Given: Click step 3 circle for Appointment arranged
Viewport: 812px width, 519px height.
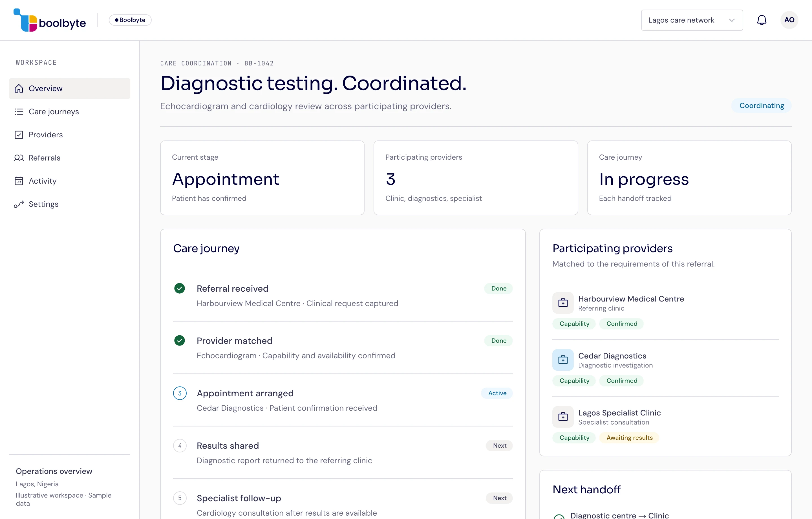Looking at the screenshot, I should (180, 393).
